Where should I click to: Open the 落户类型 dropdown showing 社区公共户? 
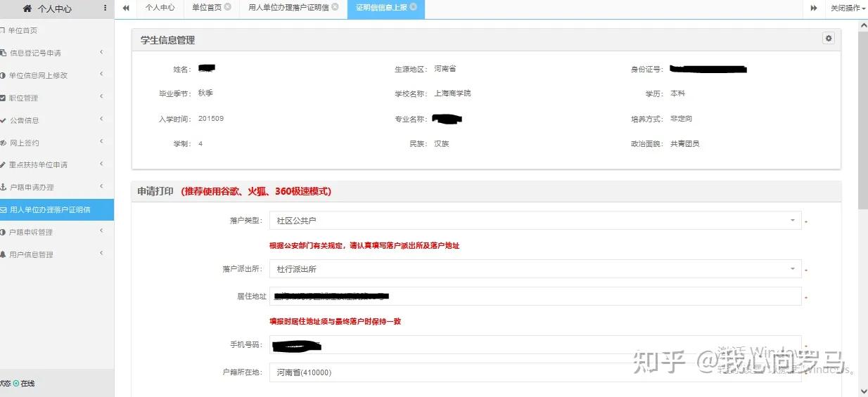(x=535, y=221)
